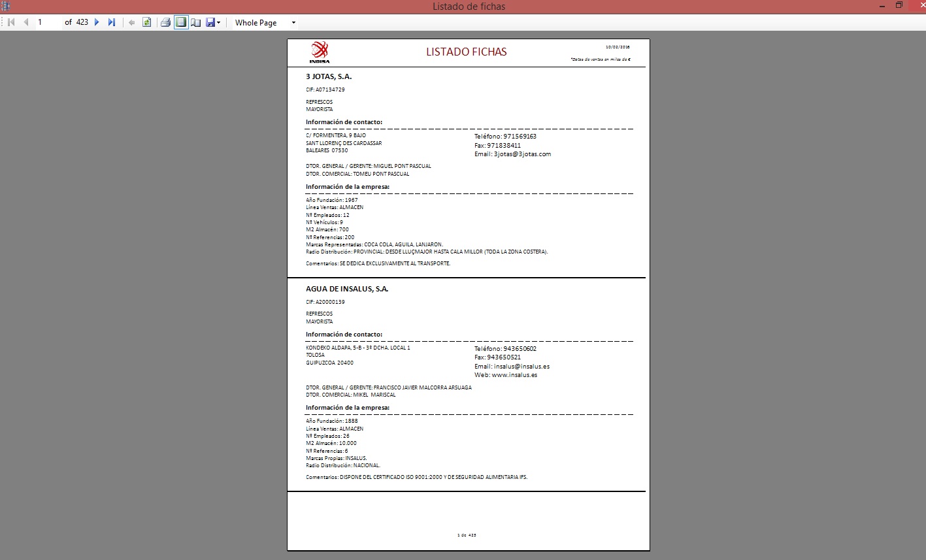The image size is (926, 560).
Task: Click the line M2 Almacén: 10.000
Action: click(331, 443)
